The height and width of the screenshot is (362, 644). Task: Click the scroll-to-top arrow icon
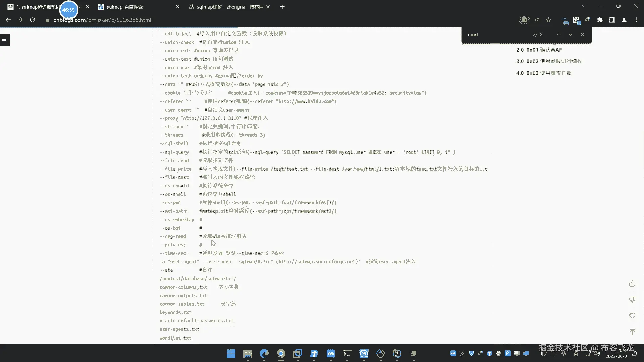coord(632,332)
